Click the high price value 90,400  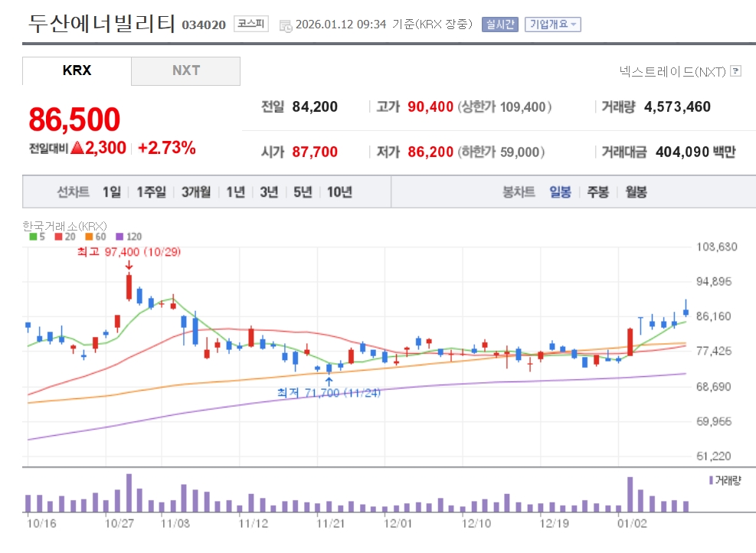point(430,106)
